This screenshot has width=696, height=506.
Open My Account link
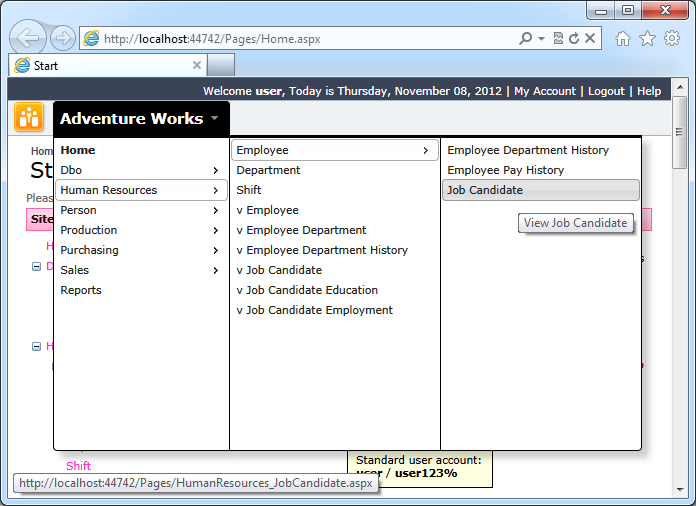tap(545, 91)
